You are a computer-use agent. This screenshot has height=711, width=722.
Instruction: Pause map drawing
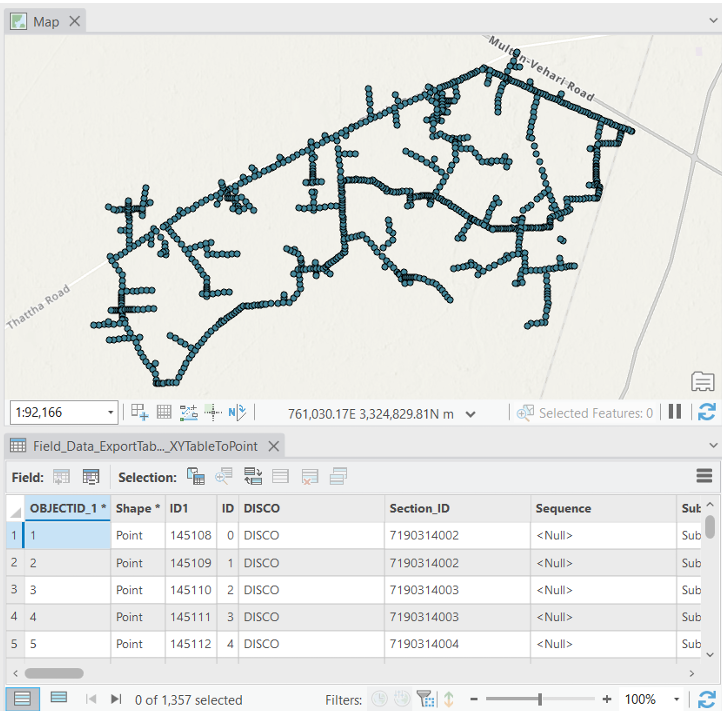[675, 412]
